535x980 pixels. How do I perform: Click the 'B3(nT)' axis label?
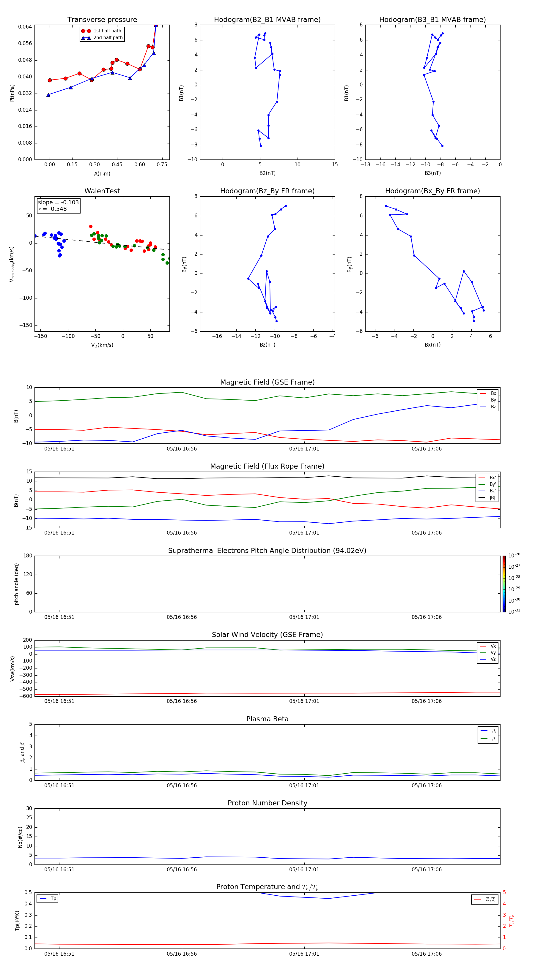click(x=432, y=173)
